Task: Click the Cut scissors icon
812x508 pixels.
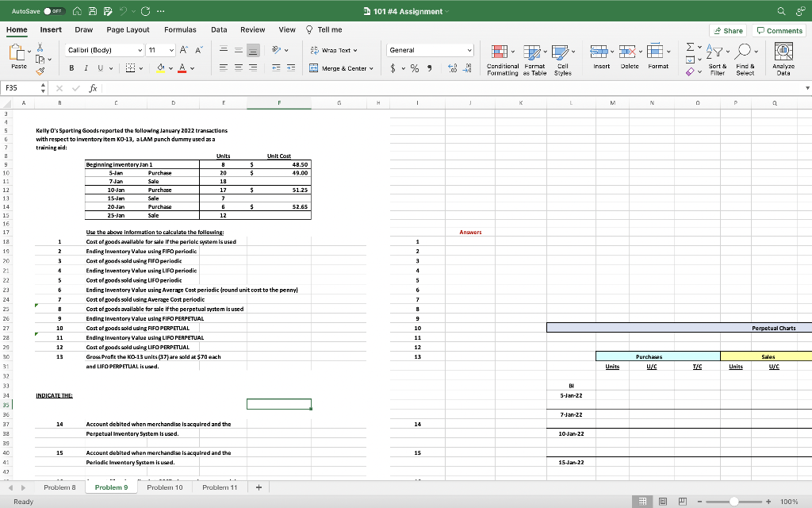Action: (40, 48)
